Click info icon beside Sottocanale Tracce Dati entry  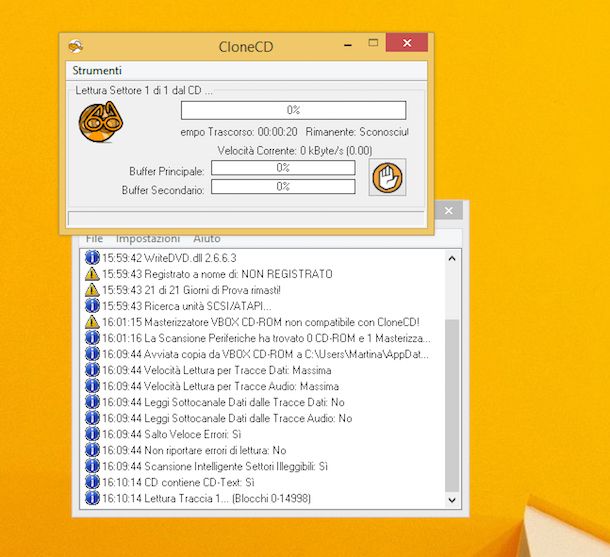[x=92, y=402]
